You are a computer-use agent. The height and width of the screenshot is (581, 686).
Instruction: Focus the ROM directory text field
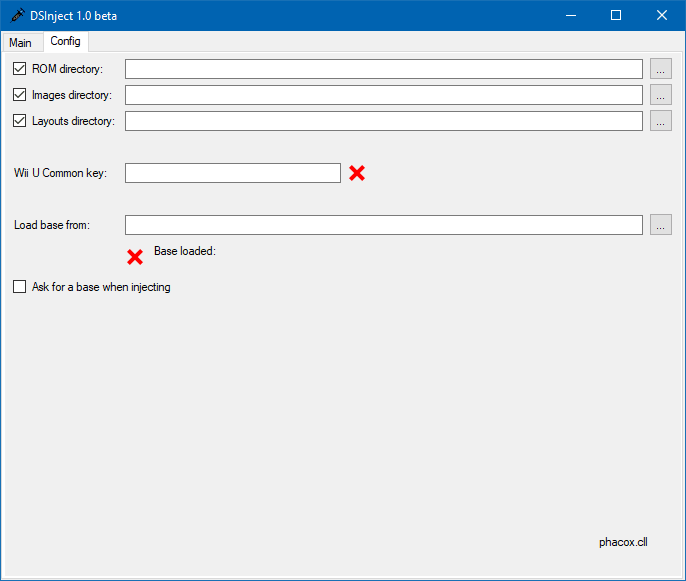[x=384, y=69]
